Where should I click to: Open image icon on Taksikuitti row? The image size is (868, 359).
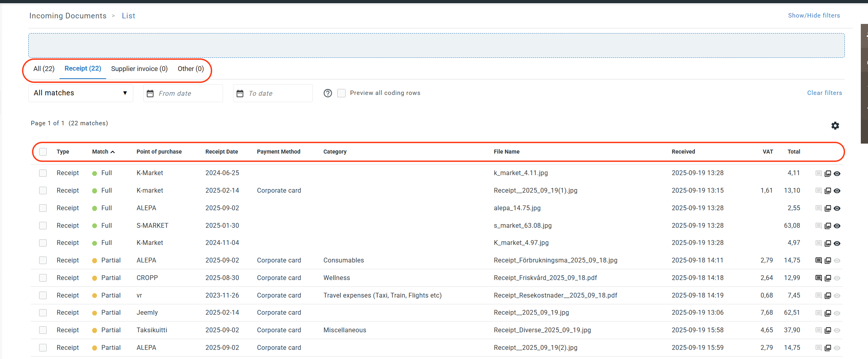click(828, 331)
